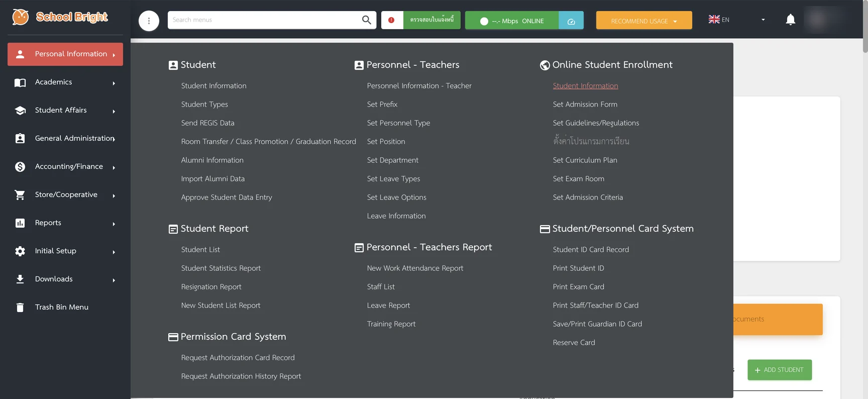
Task: Expand the Student Affairs submenu arrow
Action: [114, 112]
